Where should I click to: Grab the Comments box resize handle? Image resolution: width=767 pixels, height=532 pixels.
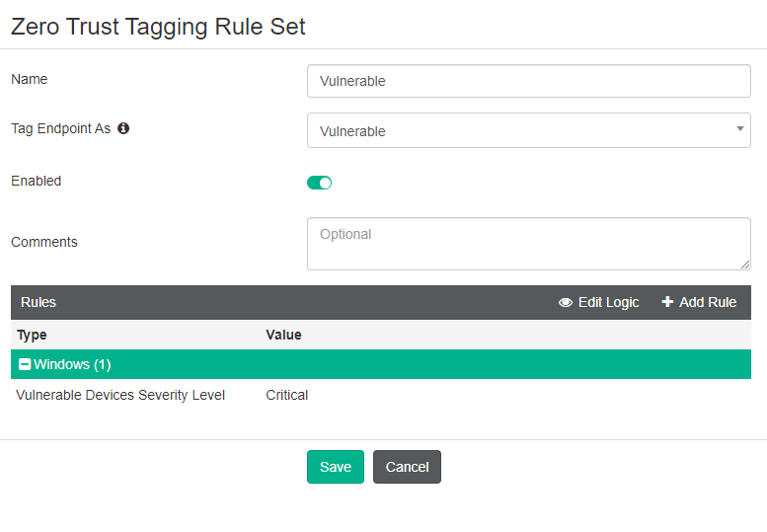pos(745,265)
